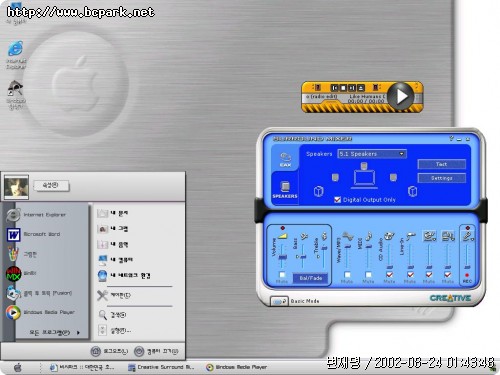The image size is (500, 375).
Task: Open the EAX tab in the mixer
Action: pyautogui.click(x=285, y=159)
